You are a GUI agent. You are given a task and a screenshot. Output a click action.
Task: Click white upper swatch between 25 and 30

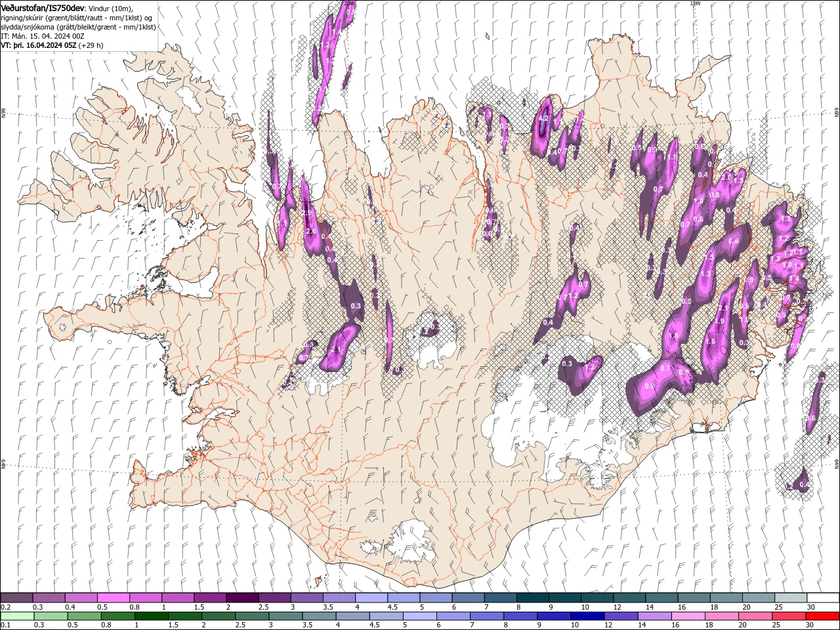pos(791,598)
